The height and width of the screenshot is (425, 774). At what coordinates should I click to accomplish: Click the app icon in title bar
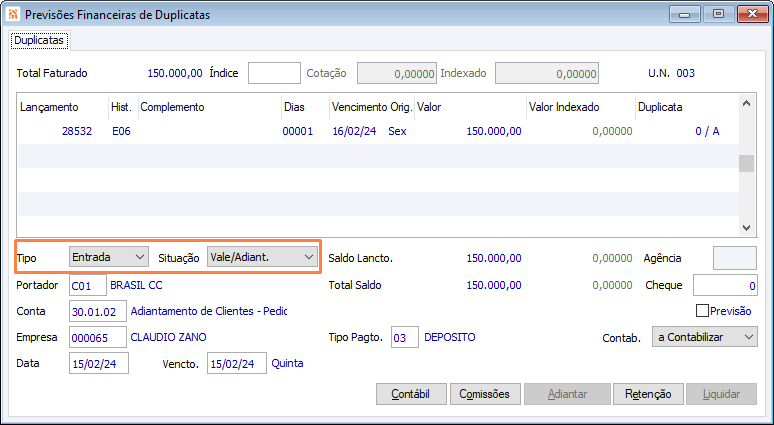tap(13, 15)
